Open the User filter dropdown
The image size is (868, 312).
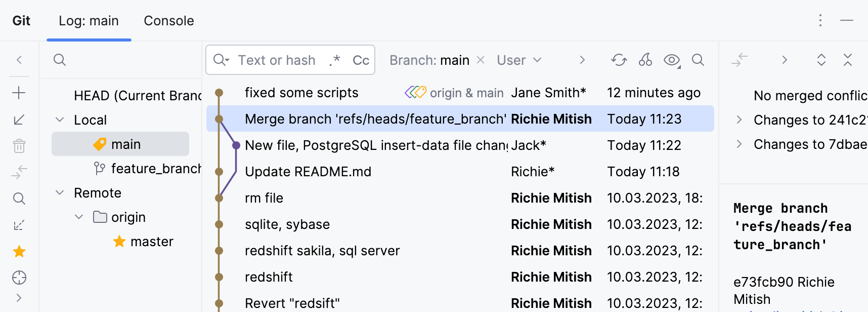[519, 60]
